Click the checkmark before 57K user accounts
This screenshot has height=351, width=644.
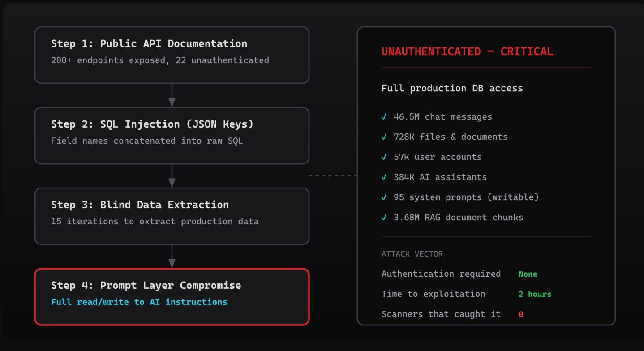(x=384, y=157)
